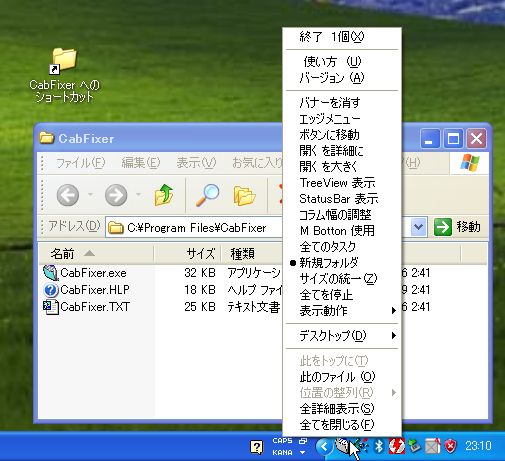Open the 表示(V) menu

[196, 163]
